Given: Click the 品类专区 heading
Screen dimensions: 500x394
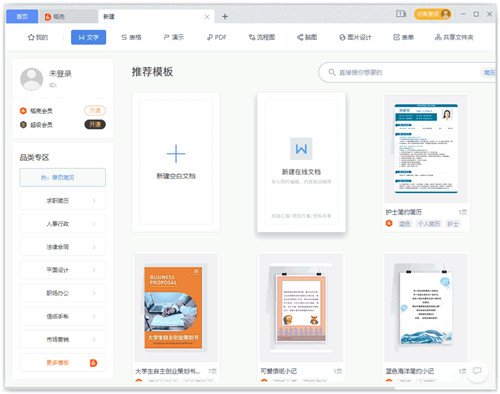Looking at the screenshot, I should [x=34, y=157].
